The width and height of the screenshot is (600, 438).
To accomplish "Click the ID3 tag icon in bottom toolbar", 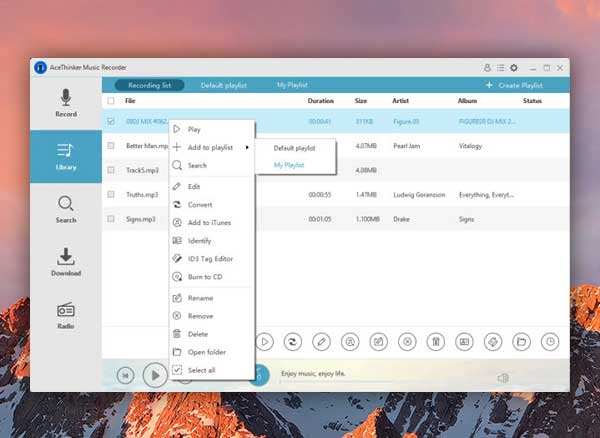I will (493, 342).
